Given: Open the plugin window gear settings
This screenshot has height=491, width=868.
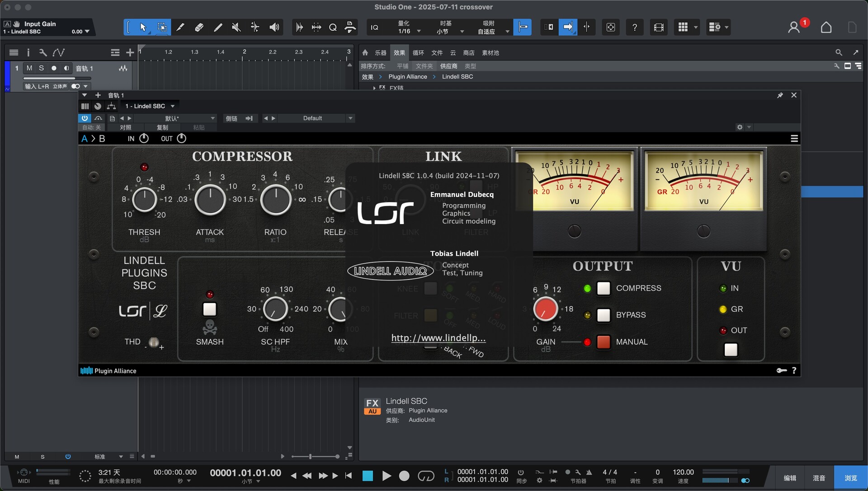Looking at the screenshot, I should (740, 128).
